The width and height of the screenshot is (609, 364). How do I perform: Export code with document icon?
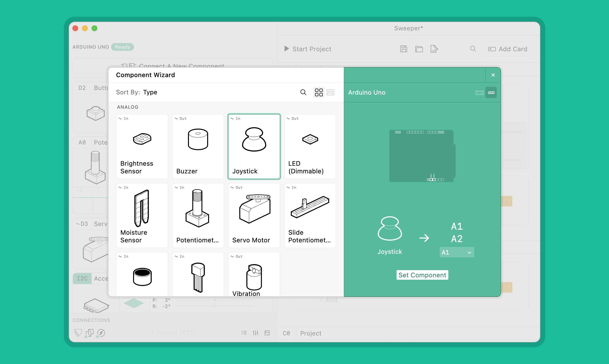[434, 49]
